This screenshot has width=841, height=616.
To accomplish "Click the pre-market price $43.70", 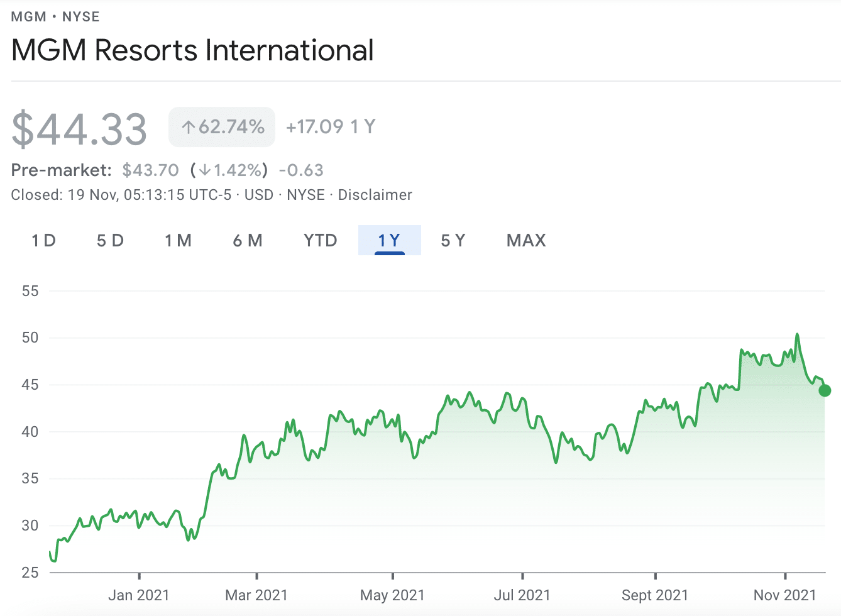I will 150,170.
